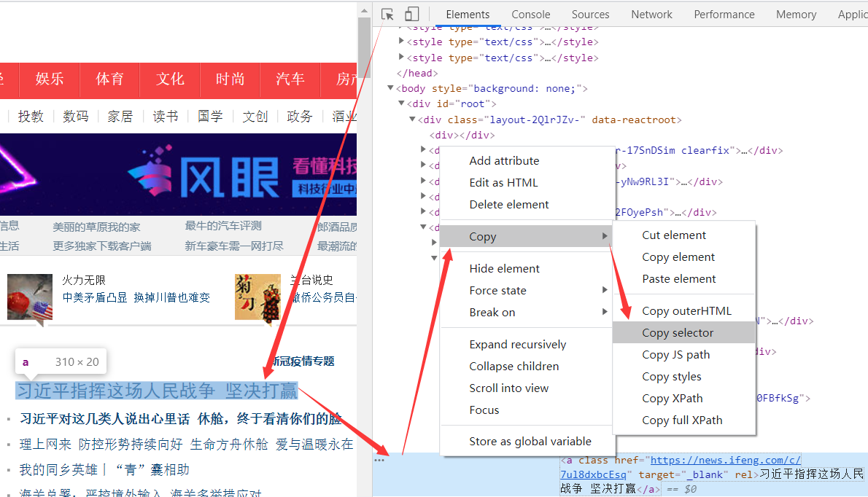Image resolution: width=868 pixels, height=497 pixels.
Task: Expand the Force state submenu arrow
Action: point(605,291)
